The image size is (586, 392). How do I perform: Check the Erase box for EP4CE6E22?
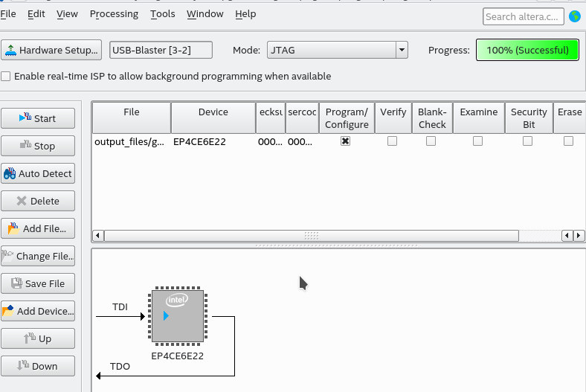tap(568, 141)
